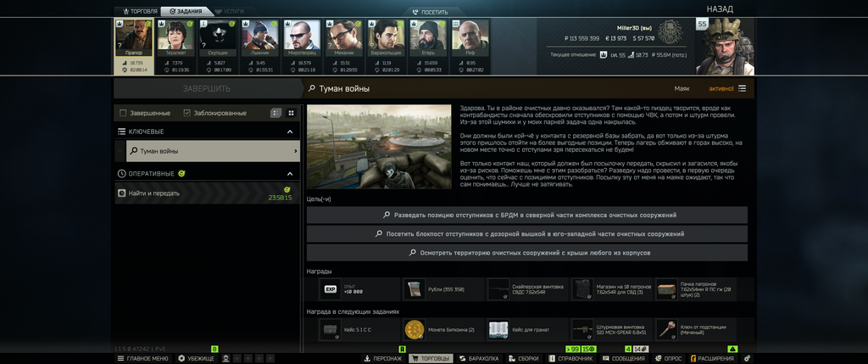Viewport: 868px width, 364px height.
Task: Toggle the Завершенные checkbox
Action: 123,113
